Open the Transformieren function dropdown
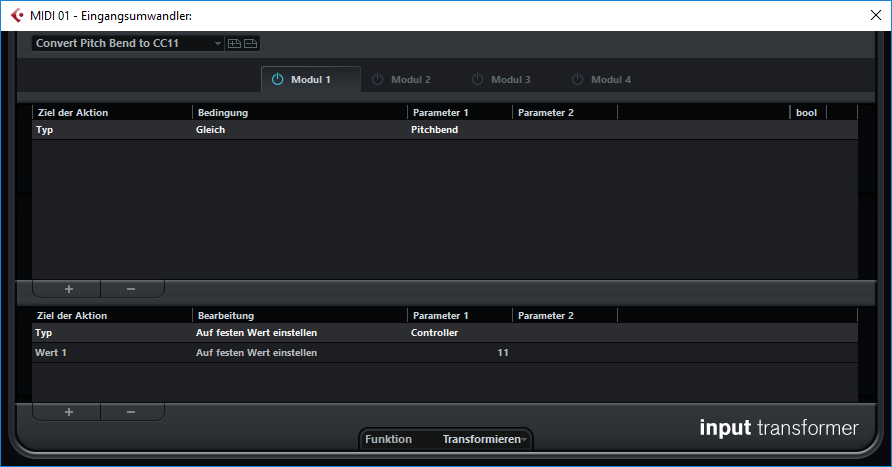The width and height of the screenshot is (892, 467). tap(485, 439)
